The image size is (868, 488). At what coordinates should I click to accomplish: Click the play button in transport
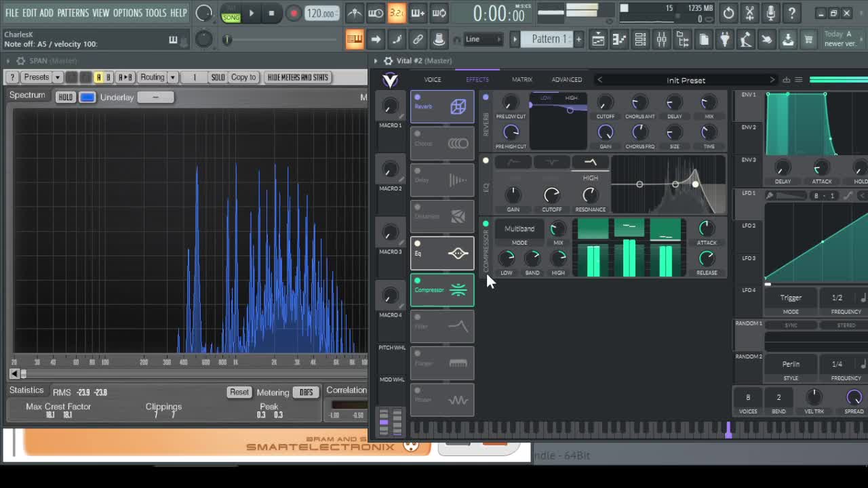coord(251,13)
